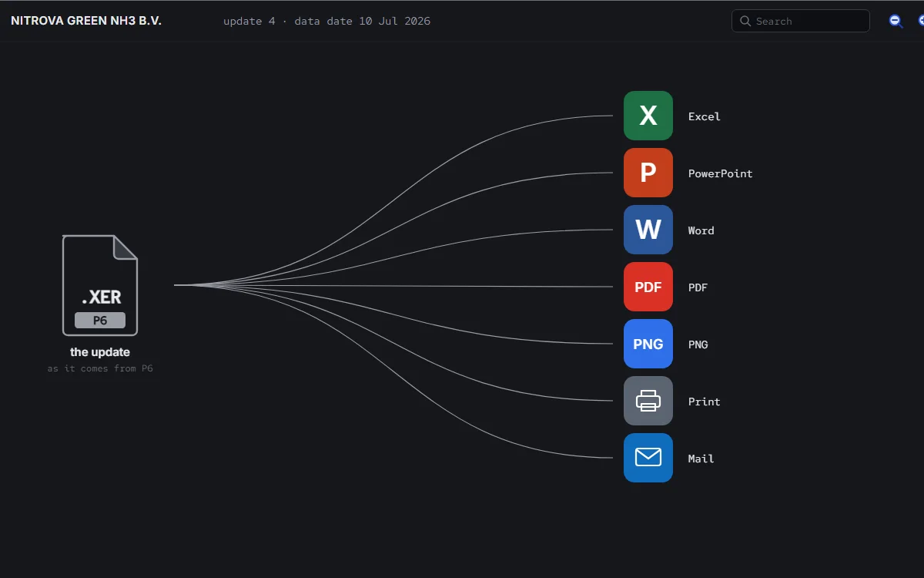Screen dimensions: 924x578
Task: Click the magnifier icon inside the search box
Action: [745, 21]
